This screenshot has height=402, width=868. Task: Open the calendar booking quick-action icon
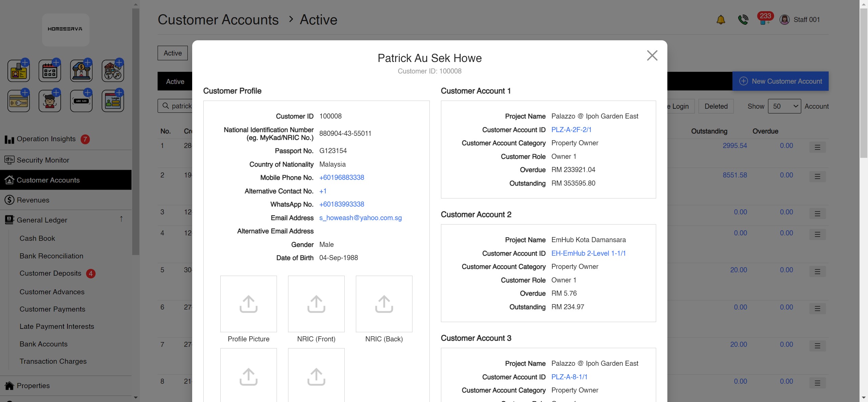[x=50, y=70]
